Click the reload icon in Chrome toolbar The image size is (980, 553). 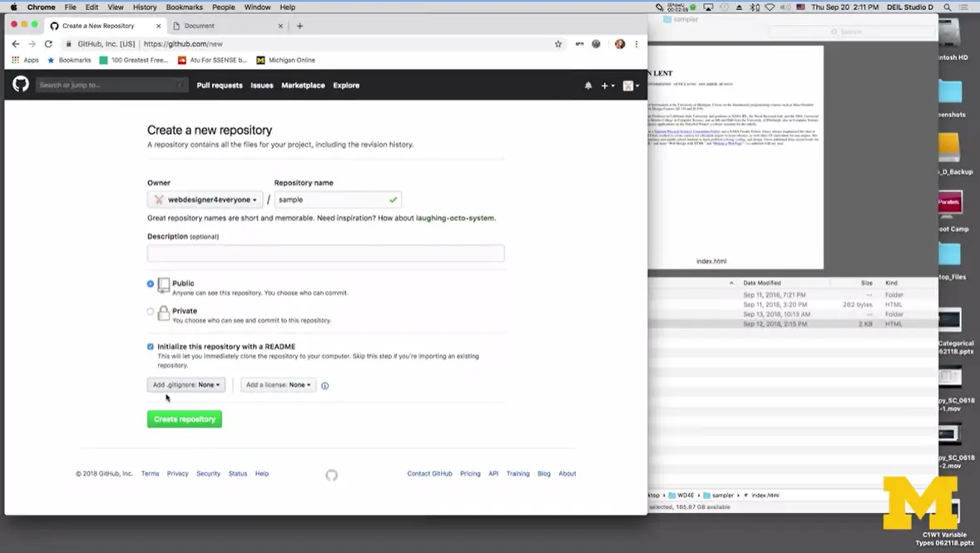click(47, 43)
